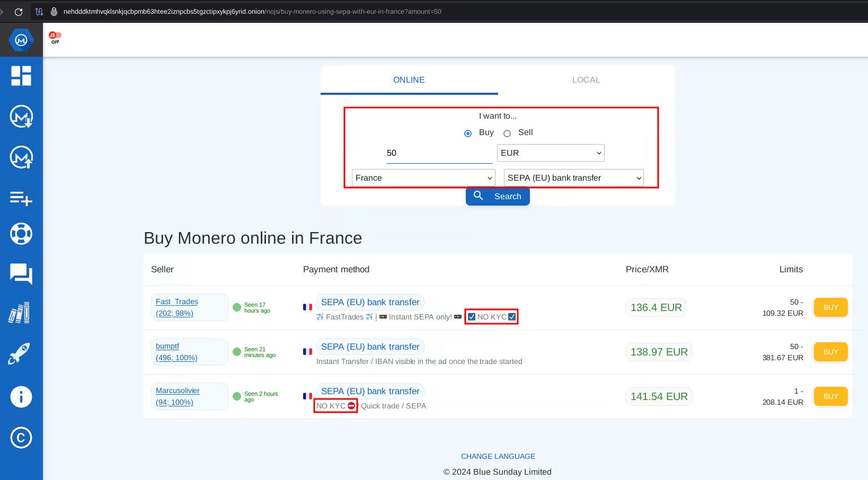
Task: Click the amount field showing 50
Action: coord(439,153)
